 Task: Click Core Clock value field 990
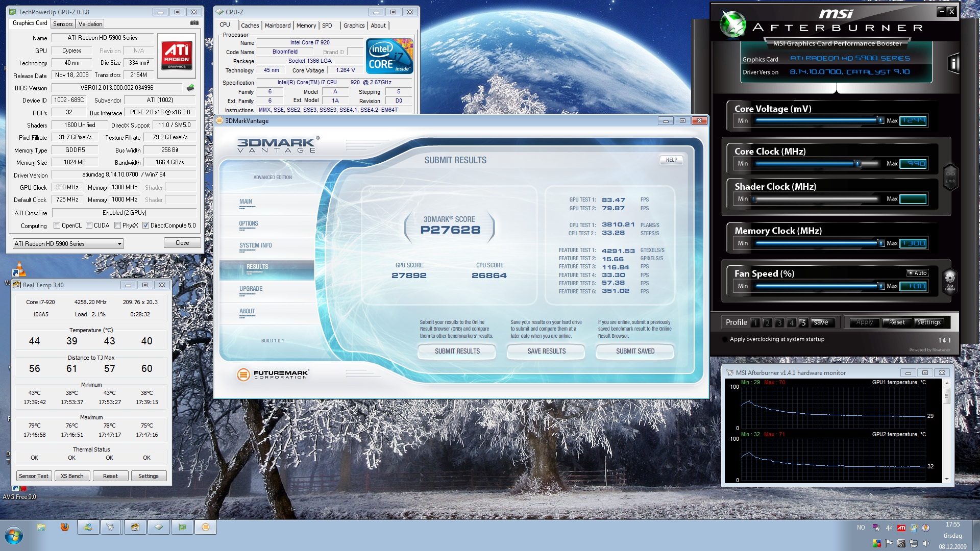point(913,163)
